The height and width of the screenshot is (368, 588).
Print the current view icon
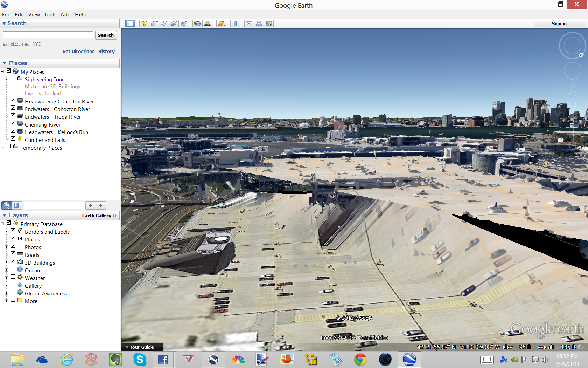[259, 23]
